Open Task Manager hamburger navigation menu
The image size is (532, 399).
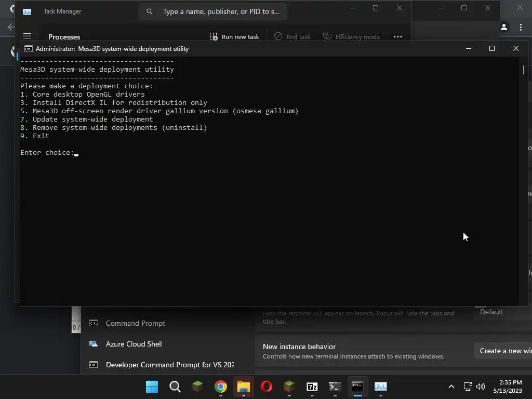tap(27, 36)
